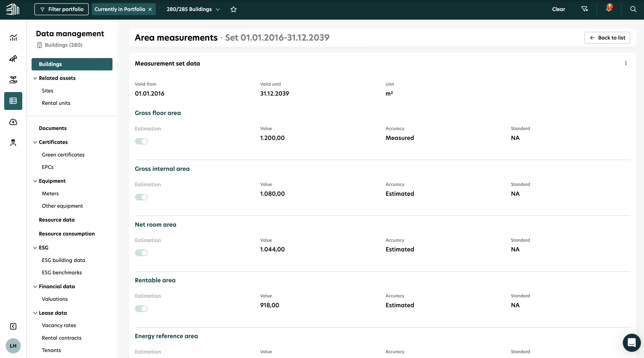The image size is (644, 358).
Task: Expand the 280/285 Buildings dropdown
Action: (193, 9)
